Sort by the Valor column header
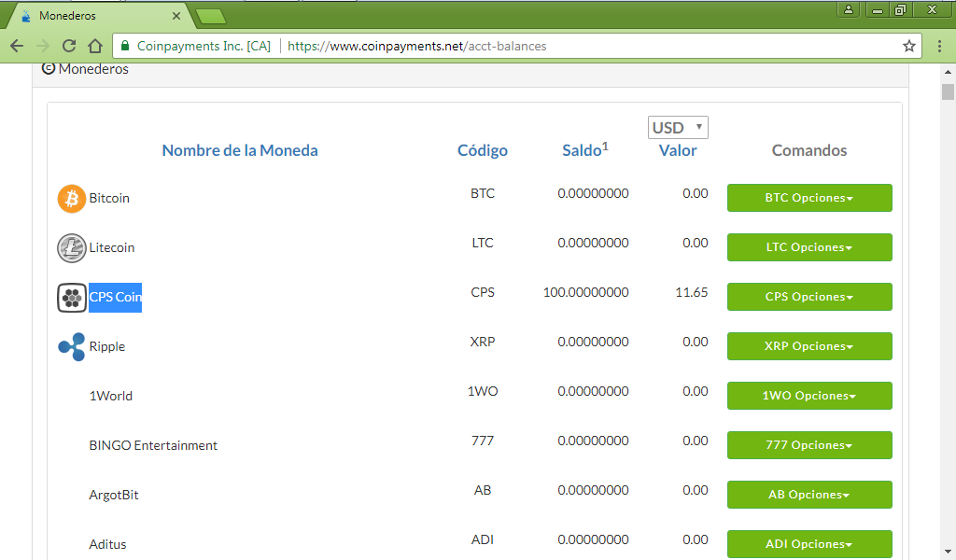956x560 pixels. coord(678,150)
